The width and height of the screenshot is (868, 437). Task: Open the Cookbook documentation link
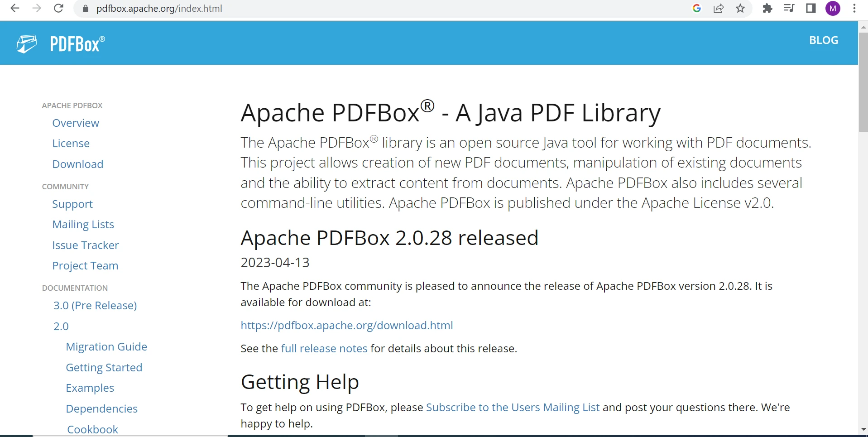point(92,429)
